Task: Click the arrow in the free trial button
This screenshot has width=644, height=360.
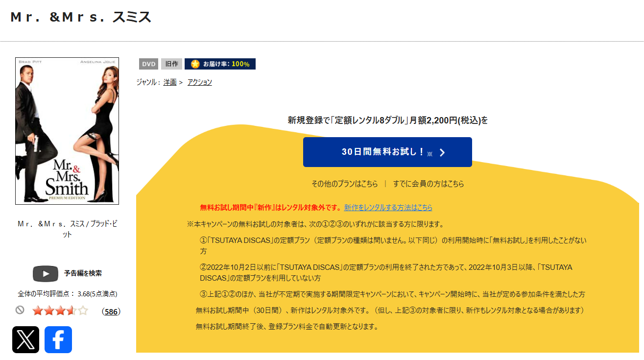Action: pos(442,152)
